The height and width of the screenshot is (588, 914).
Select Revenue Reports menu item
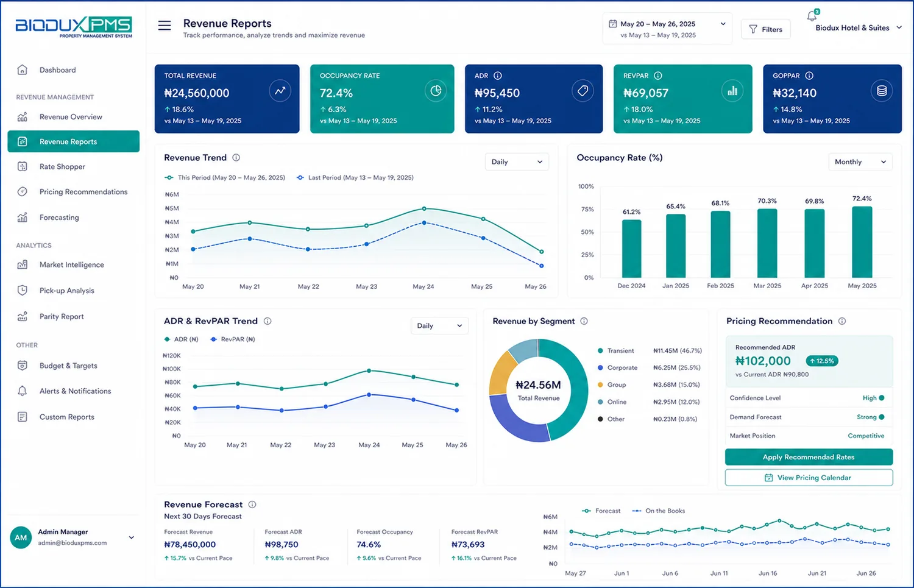(x=73, y=141)
